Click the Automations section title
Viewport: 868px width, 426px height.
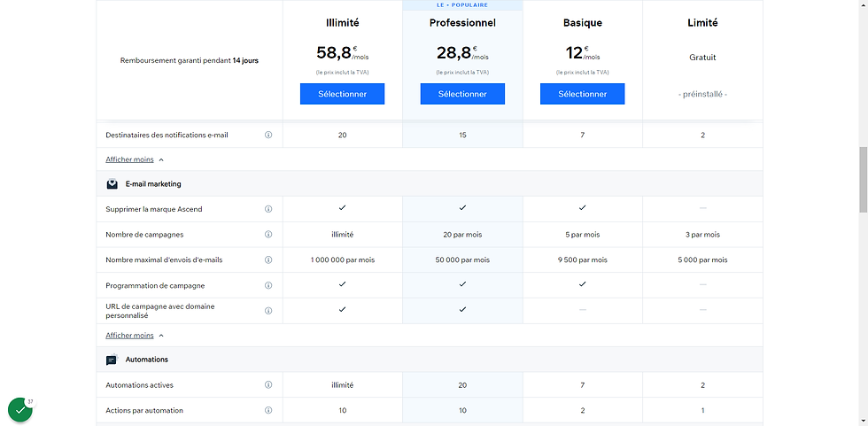click(x=147, y=360)
